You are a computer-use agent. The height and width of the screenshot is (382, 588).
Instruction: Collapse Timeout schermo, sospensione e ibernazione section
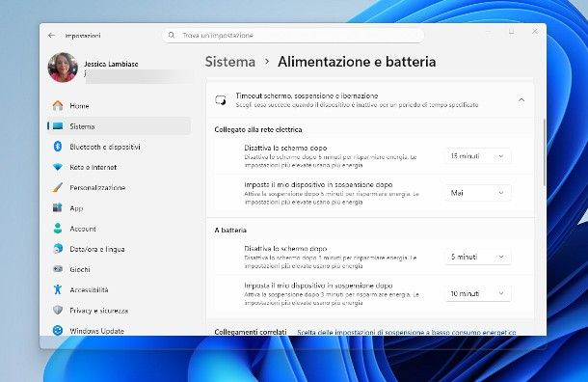tap(521, 99)
